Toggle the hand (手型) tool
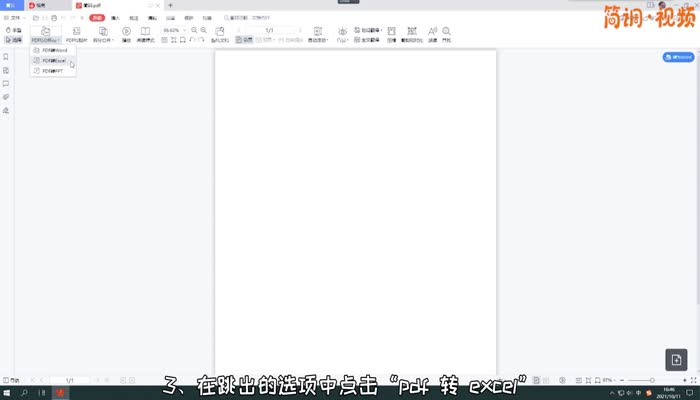 click(x=14, y=30)
